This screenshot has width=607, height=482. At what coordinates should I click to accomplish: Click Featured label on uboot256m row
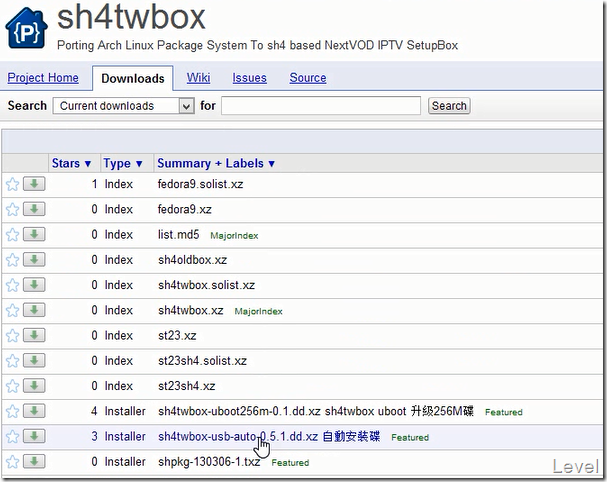click(x=504, y=412)
